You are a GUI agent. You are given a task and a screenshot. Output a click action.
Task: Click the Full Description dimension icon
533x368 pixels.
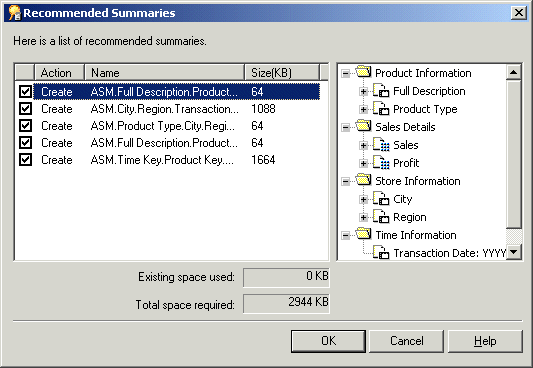(381, 91)
